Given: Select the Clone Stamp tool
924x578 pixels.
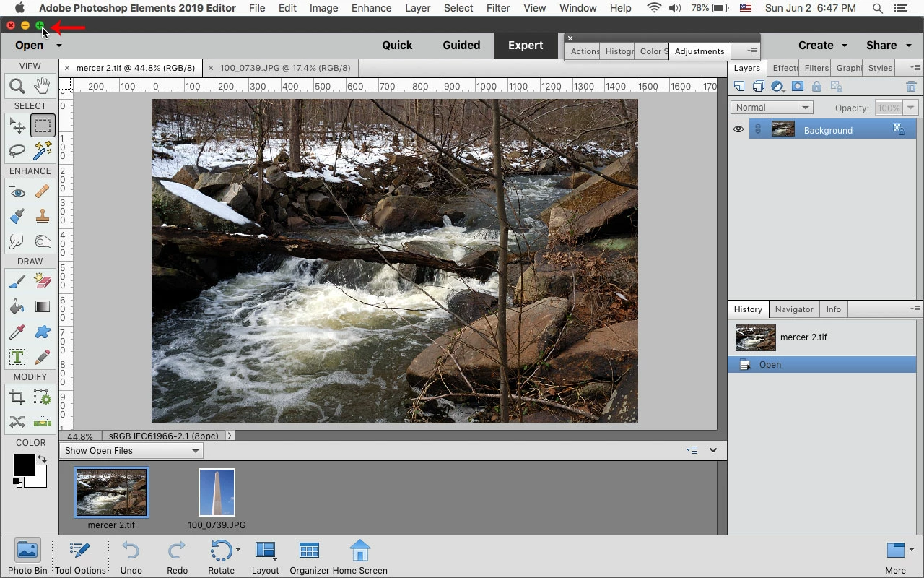Looking at the screenshot, I should (43, 216).
